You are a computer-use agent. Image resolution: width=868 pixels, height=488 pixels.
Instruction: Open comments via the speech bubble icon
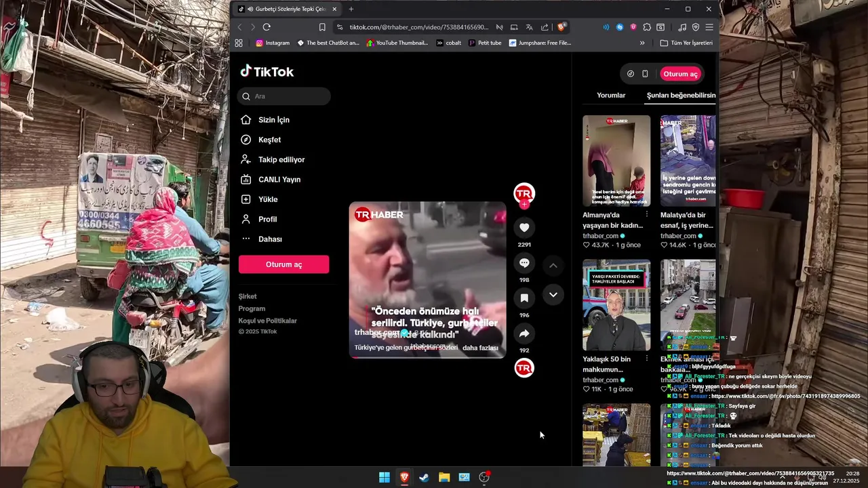[524, 263]
